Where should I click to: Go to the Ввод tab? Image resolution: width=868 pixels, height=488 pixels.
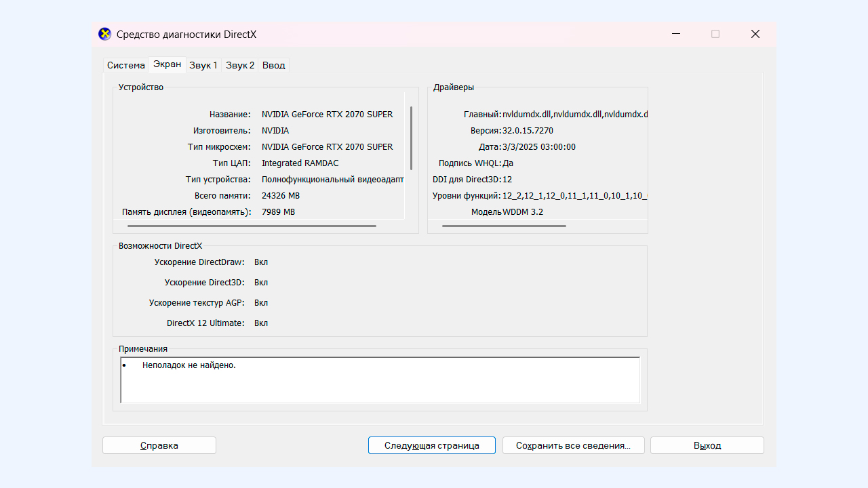point(274,65)
